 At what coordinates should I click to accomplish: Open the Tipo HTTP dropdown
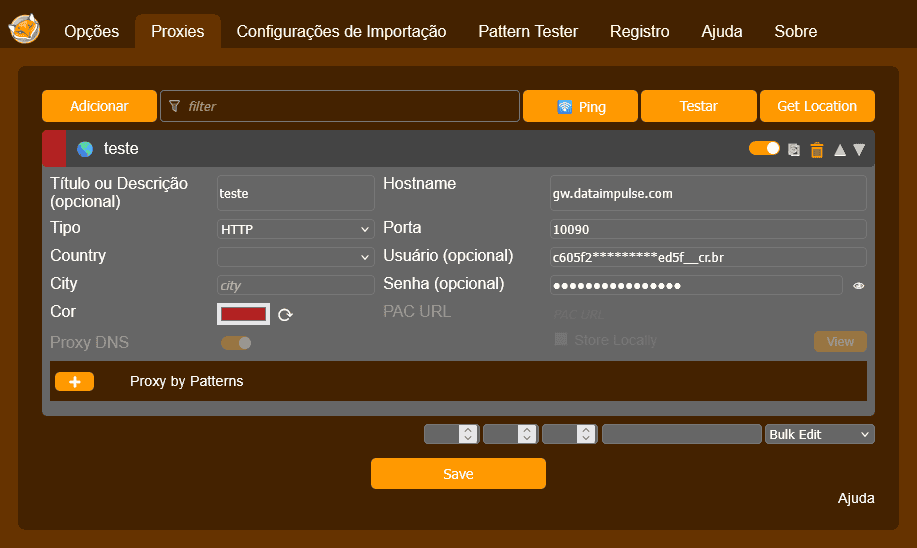[x=295, y=229]
